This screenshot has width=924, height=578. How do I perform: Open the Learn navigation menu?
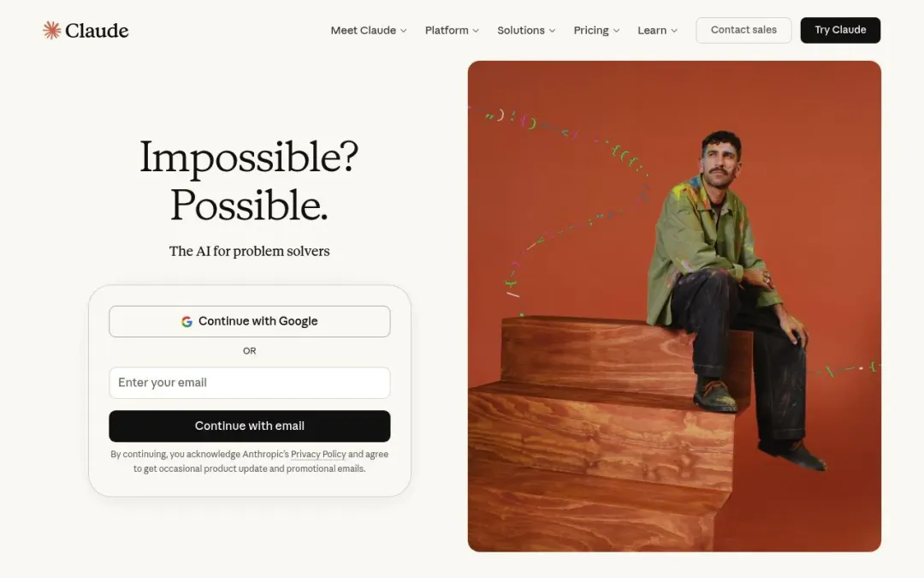652,30
